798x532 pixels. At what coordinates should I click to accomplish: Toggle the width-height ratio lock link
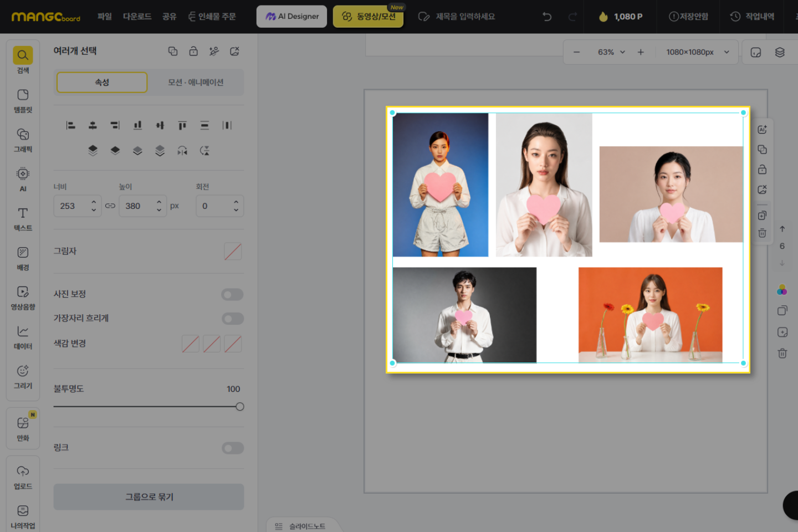pos(110,206)
